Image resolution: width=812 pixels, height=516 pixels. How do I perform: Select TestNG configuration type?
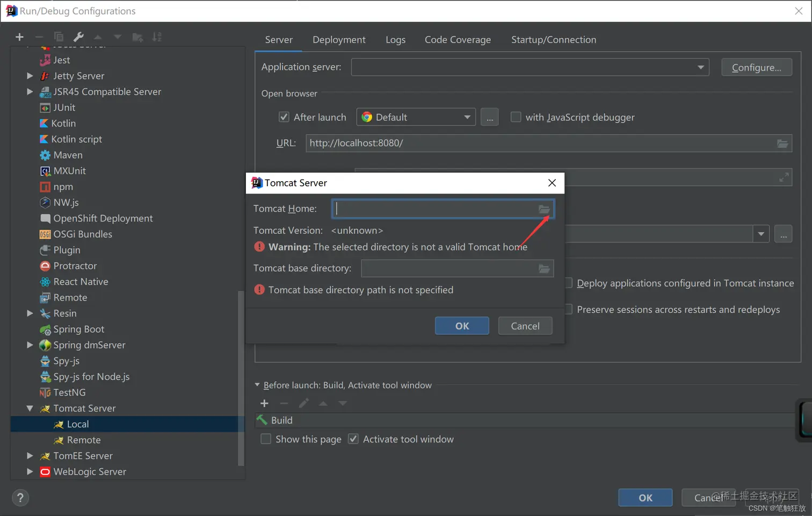coord(62,392)
